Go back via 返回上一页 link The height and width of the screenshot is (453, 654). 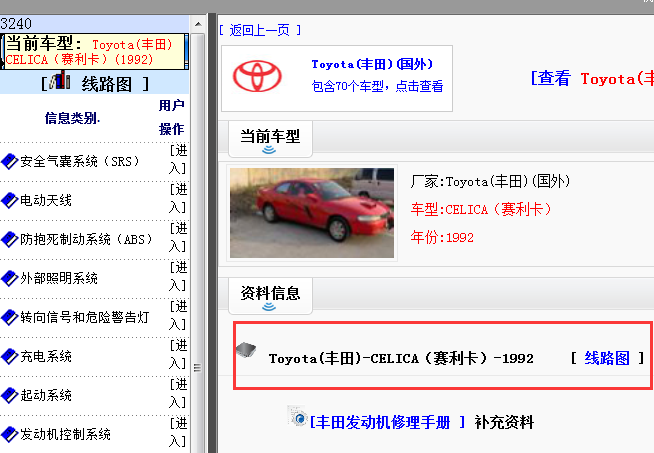pos(260,30)
